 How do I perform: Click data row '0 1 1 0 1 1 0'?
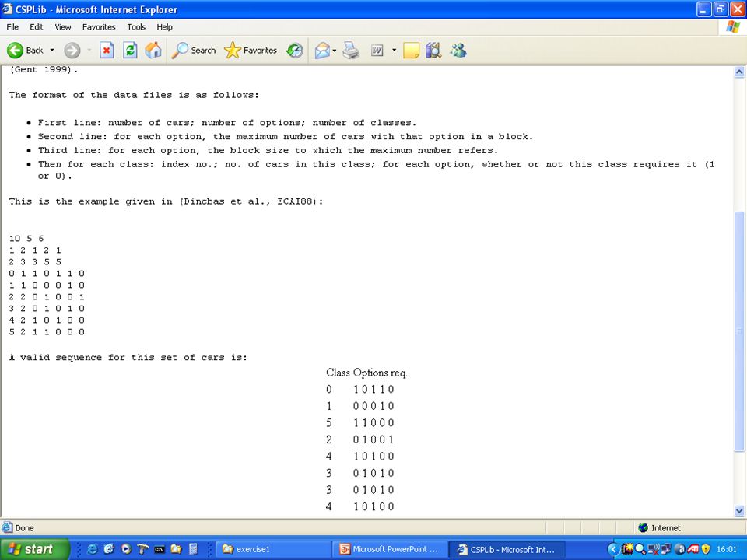[47, 273]
